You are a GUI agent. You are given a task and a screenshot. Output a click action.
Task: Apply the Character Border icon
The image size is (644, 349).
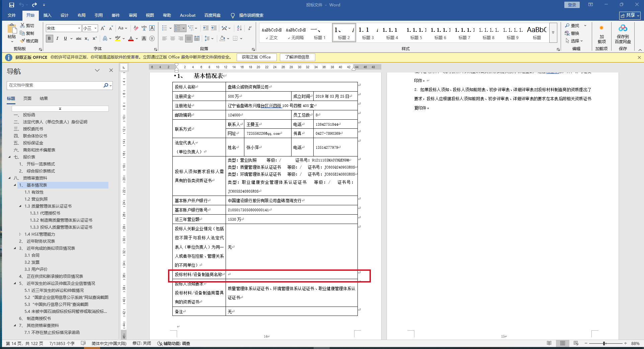tap(152, 28)
